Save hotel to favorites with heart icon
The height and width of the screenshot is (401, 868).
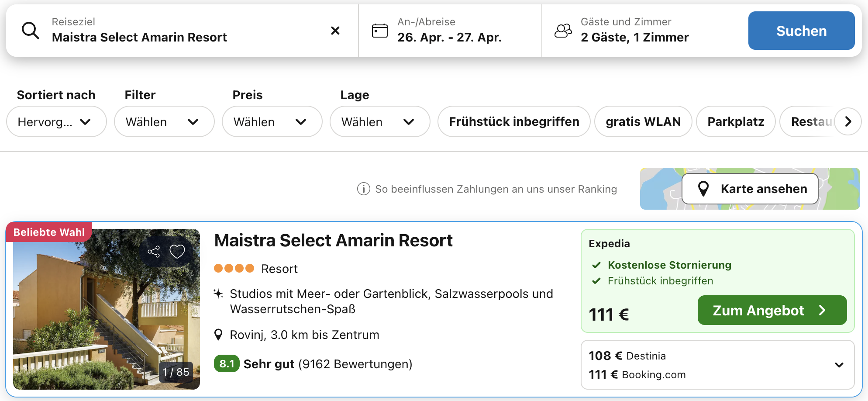[x=177, y=252]
